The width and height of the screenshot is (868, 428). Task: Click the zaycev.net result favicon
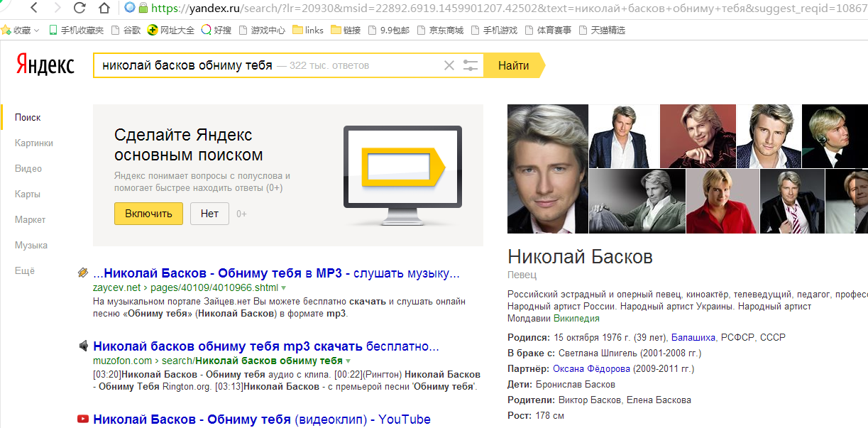(83, 273)
